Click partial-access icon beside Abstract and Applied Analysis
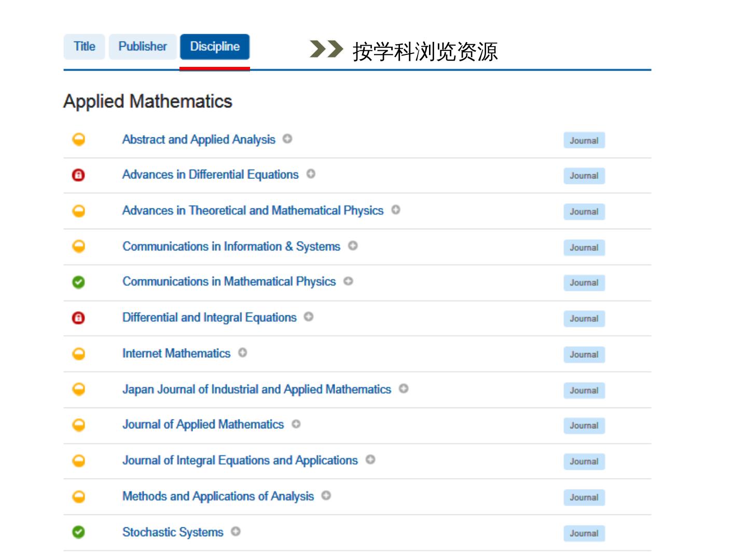Screen dimensions: 747x560 tap(78, 139)
